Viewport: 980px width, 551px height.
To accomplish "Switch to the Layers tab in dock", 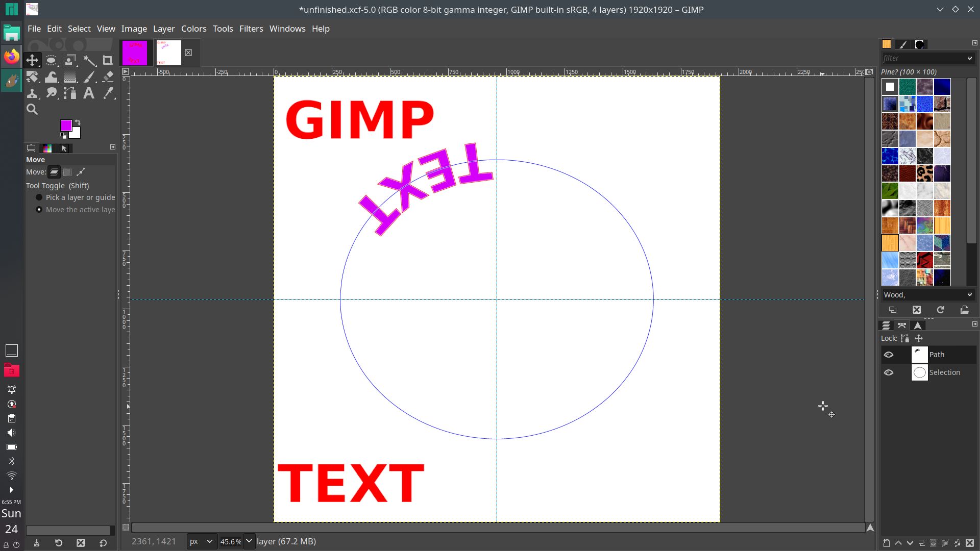I will coord(887,325).
